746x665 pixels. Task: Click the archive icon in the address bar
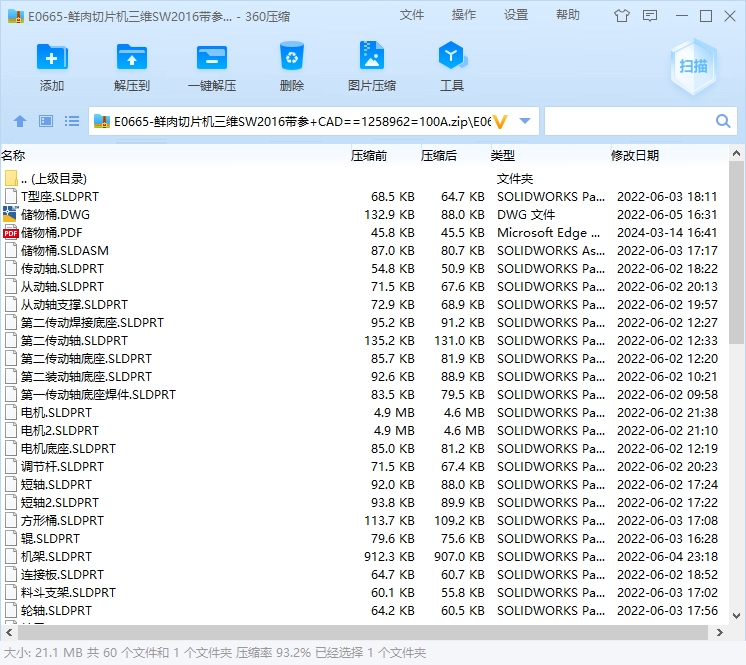pos(102,122)
